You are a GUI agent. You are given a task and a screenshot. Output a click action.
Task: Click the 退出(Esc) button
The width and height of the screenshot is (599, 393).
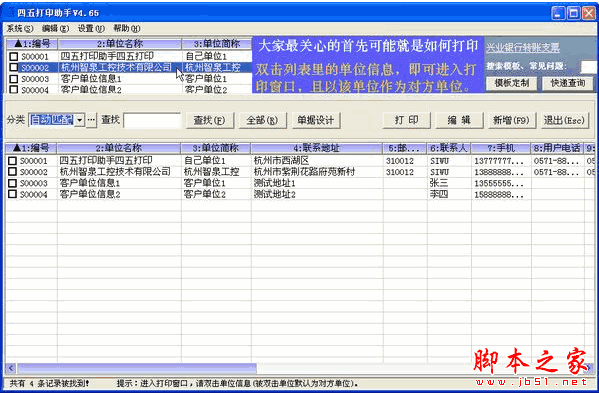point(564,121)
